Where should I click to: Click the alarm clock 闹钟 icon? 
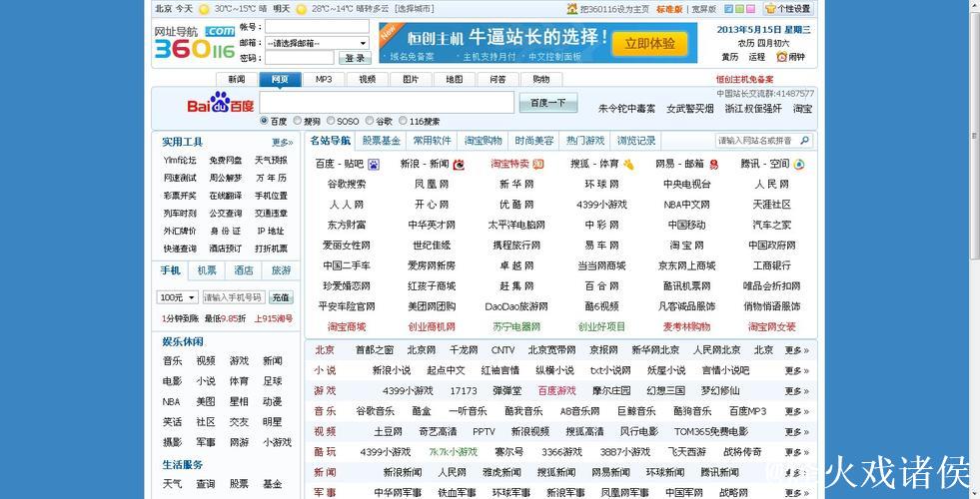pyautogui.click(x=781, y=57)
